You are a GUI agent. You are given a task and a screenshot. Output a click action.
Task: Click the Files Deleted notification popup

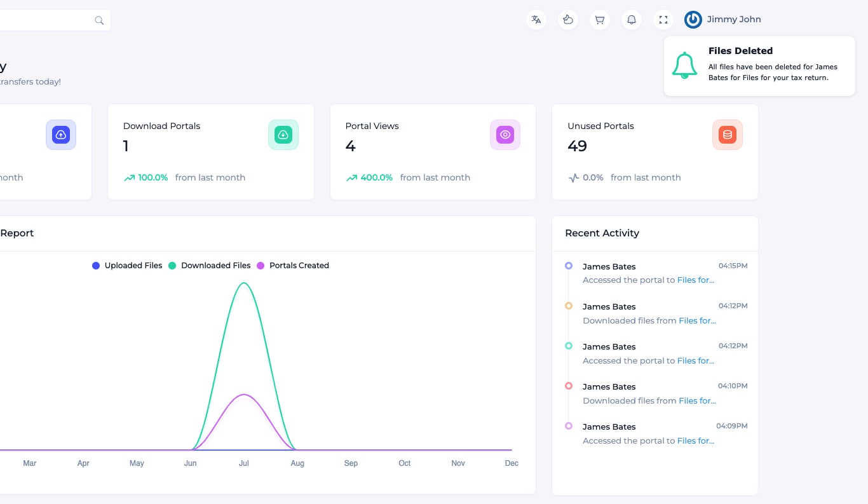click(x=759, y=66)
